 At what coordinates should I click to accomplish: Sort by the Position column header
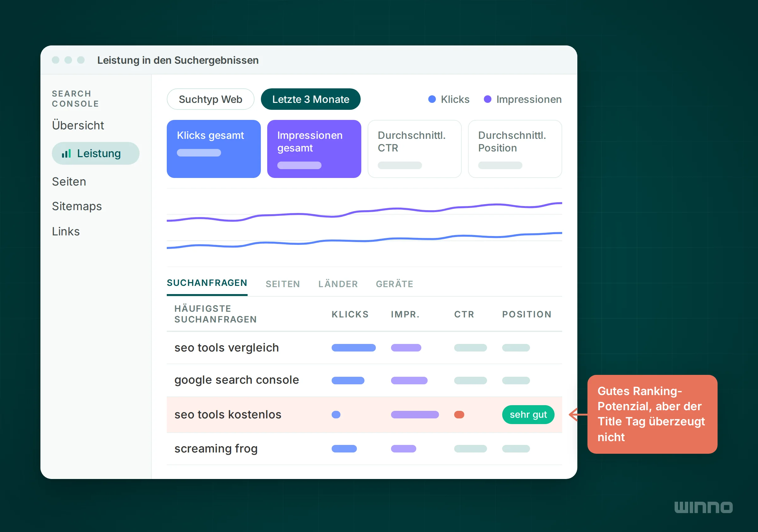(527, 314)
